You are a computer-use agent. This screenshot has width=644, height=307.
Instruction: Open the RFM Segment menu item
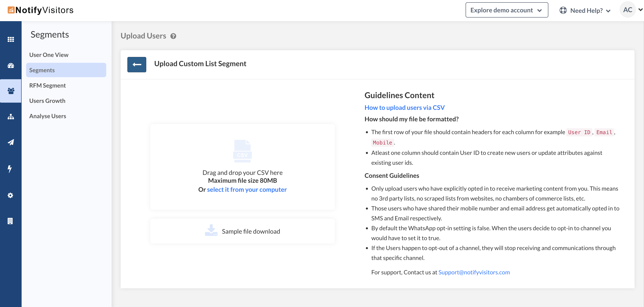click(47, 86)
